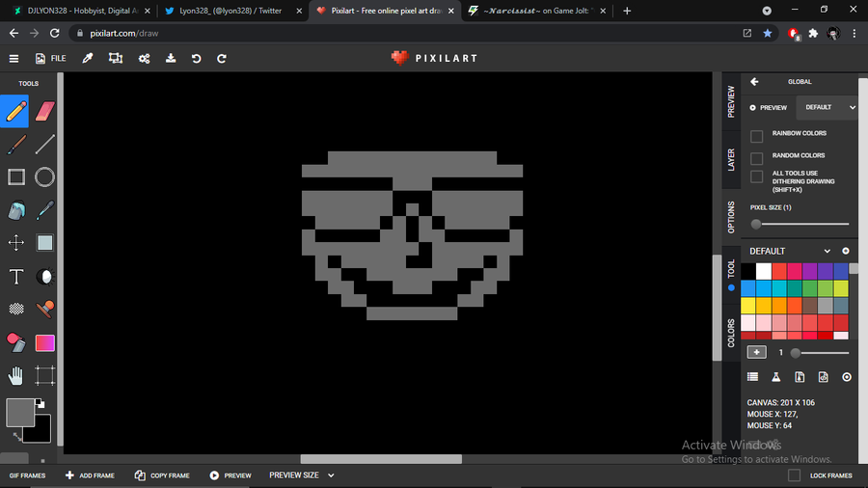Click the add color plus button
Viewport: 868px width, 488px height.
point(757,352)
